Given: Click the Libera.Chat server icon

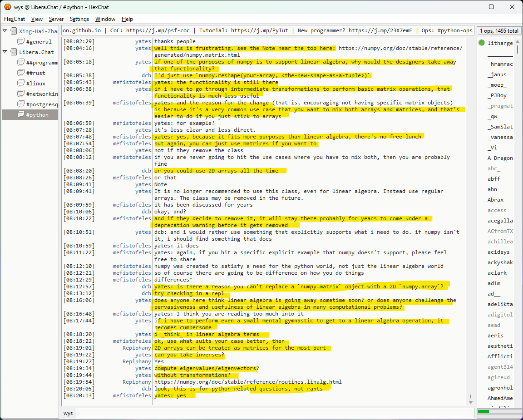Looking at the screenshot, I should [14, 52].
